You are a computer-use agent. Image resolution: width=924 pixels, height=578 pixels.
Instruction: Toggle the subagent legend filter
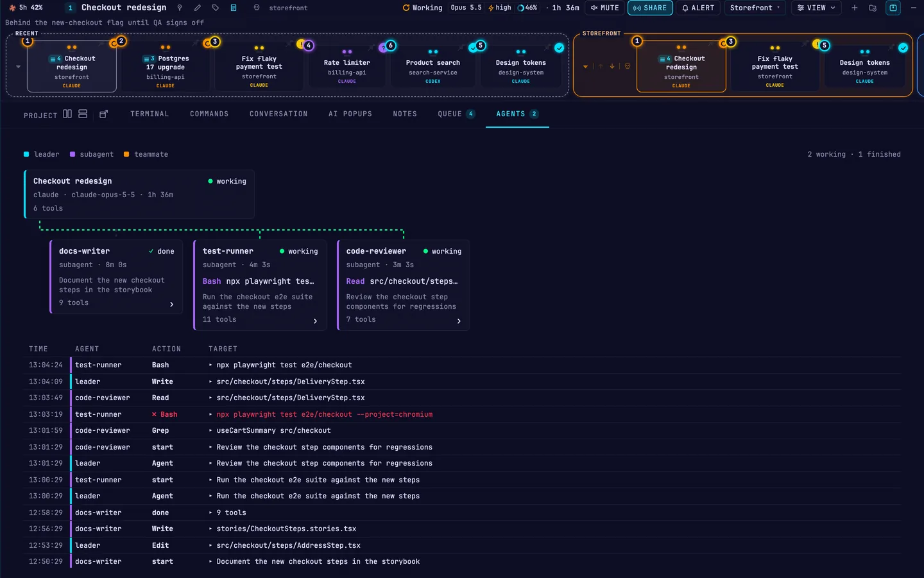[x=92, y=154]
